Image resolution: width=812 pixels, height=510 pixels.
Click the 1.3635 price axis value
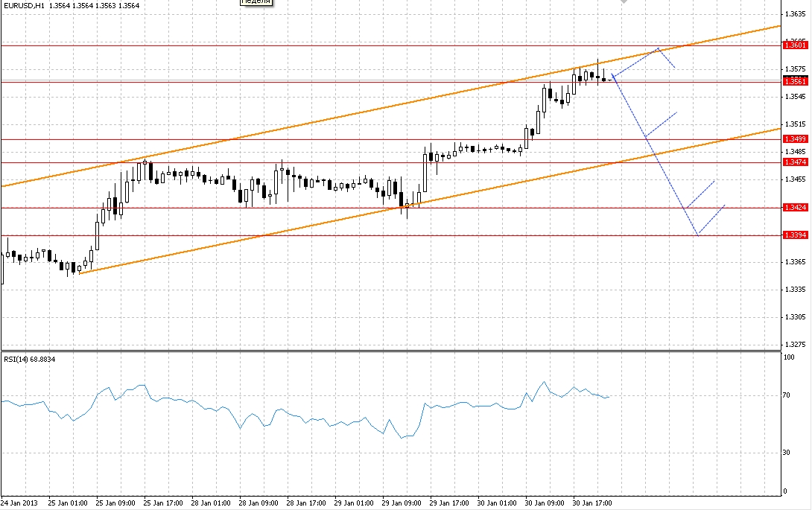795,14
